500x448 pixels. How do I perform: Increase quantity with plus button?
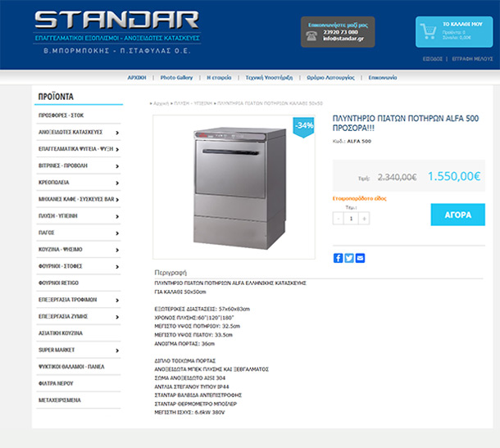click(x=364, y=218)
